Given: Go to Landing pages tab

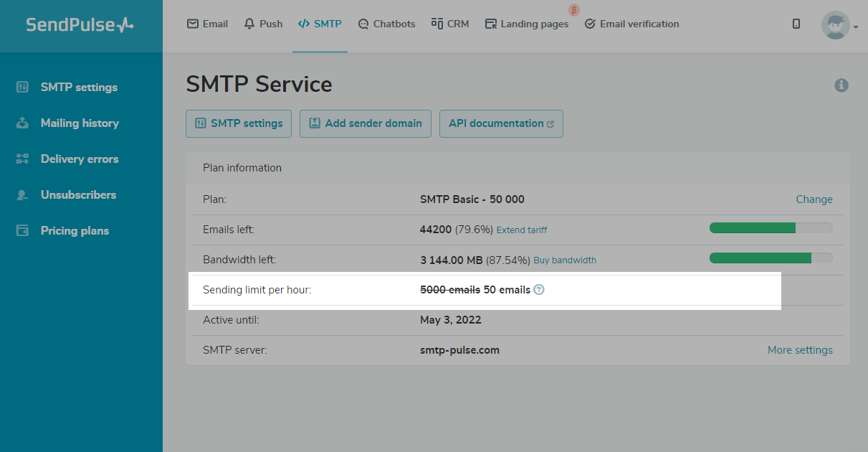Looking at the screenshot, I should click(527, 24).
